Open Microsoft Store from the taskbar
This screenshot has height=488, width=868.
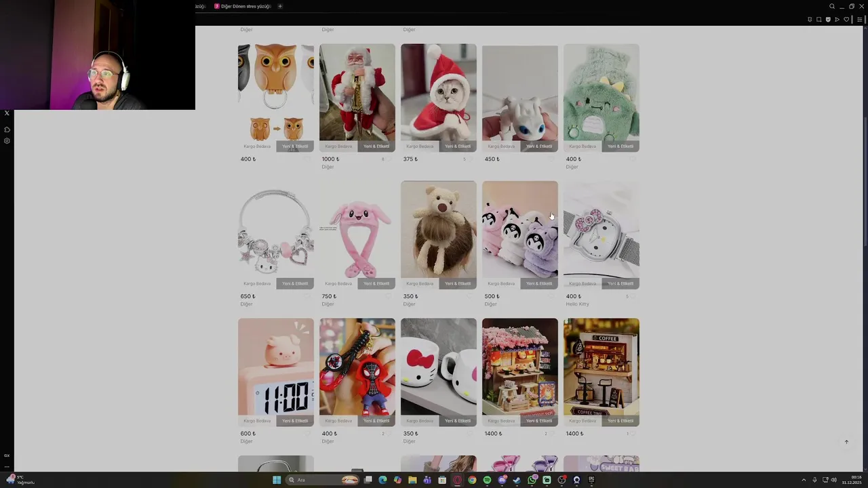pos(442,480)
